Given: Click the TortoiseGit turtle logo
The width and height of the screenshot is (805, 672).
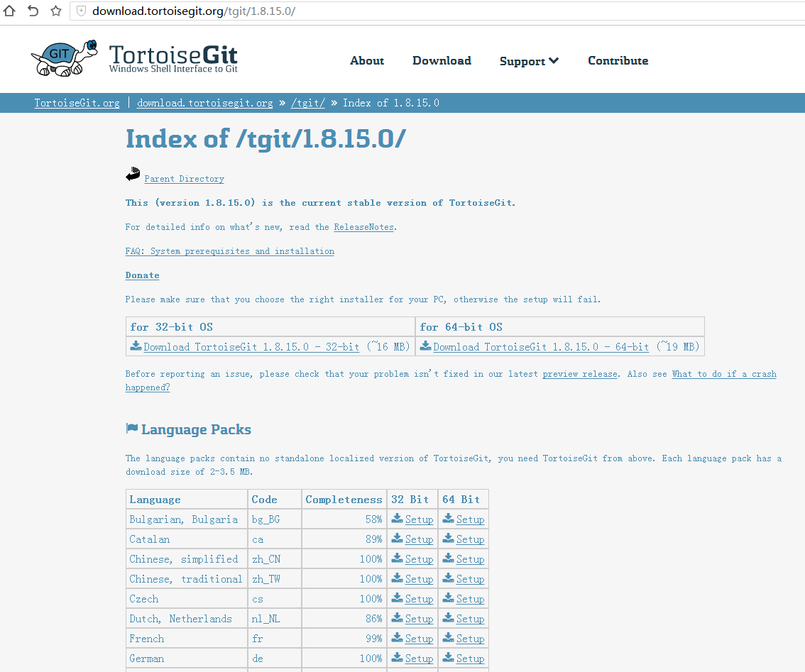Looking at the screenshot, I should coord(65,58).
